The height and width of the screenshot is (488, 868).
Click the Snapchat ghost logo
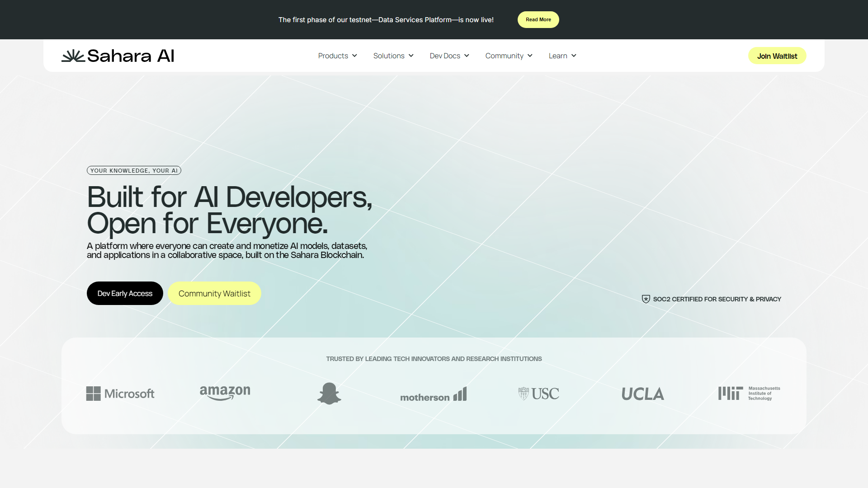[x=329, y=394]
